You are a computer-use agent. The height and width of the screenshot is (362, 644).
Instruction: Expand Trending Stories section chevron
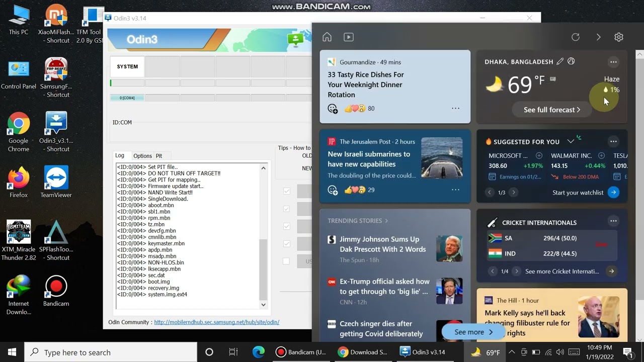tap(386, 221)
